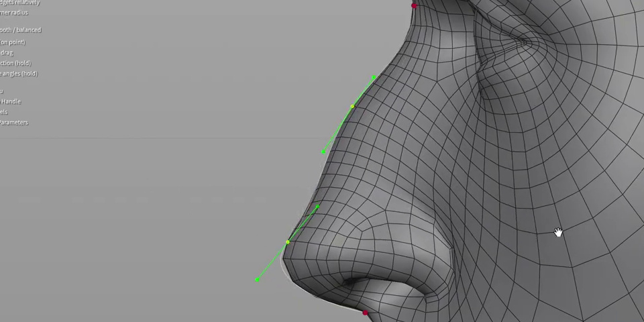The width and height of the screenshot is (644, 322).
Task: Click the red curve endpoint at the top
Action: [414, 5]
